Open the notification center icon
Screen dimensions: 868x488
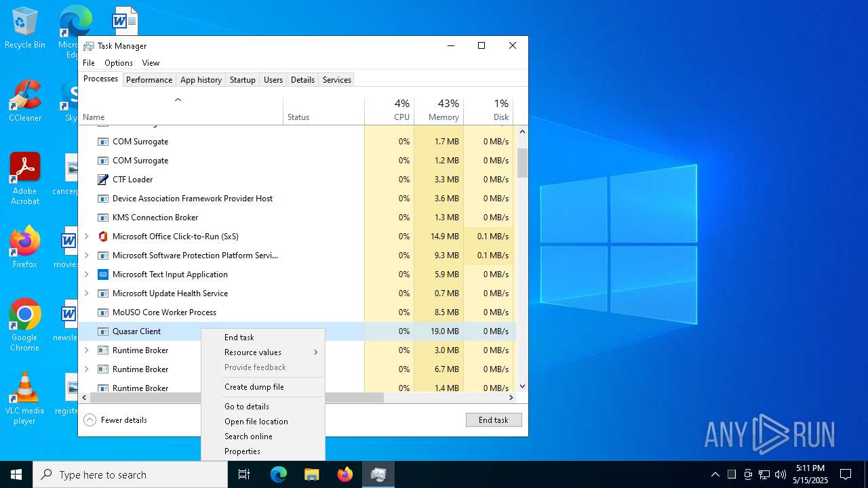pyautogui.click(x=846, y=474)
